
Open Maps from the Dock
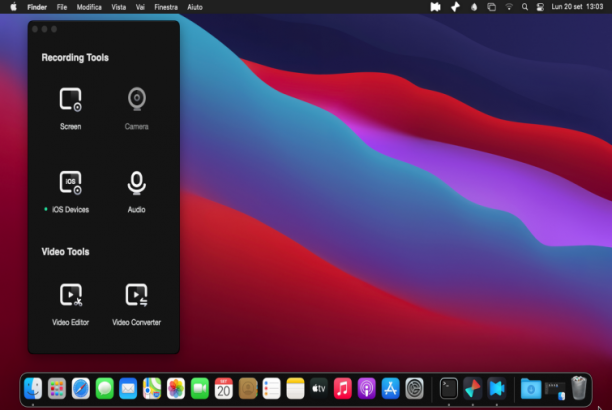[x=152, y=388]
